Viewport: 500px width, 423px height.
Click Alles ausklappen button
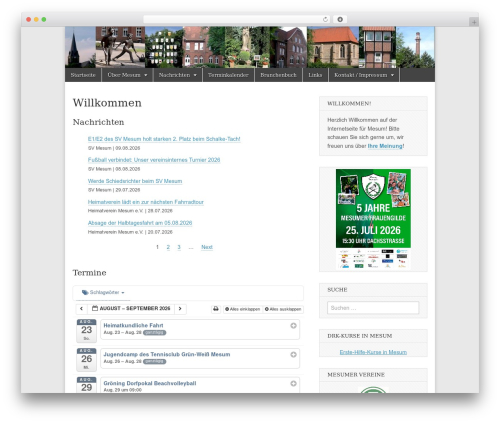point(283,309)
